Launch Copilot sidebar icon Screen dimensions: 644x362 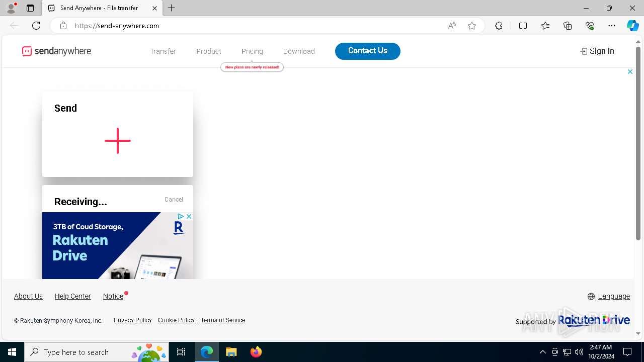632,26
